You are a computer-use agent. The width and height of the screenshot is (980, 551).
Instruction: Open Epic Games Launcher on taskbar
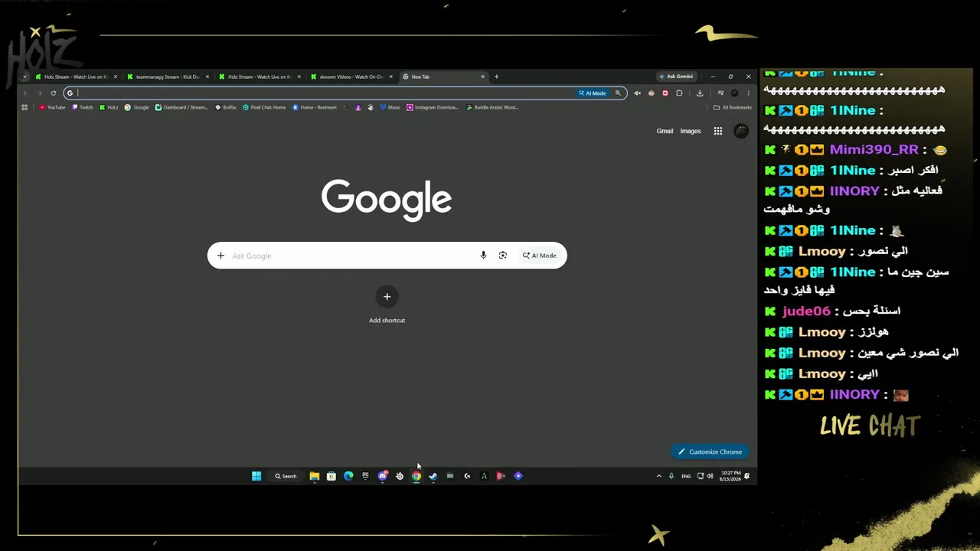coord(365,476)
